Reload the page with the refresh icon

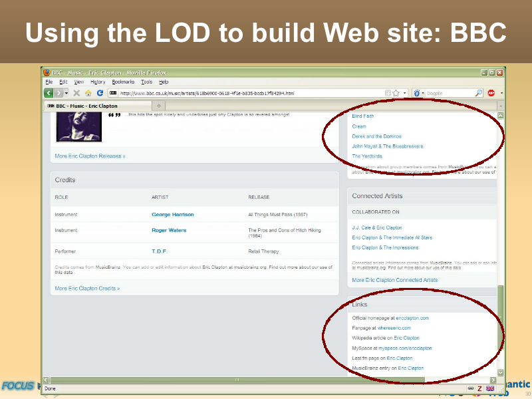click(x=100, y=93)
